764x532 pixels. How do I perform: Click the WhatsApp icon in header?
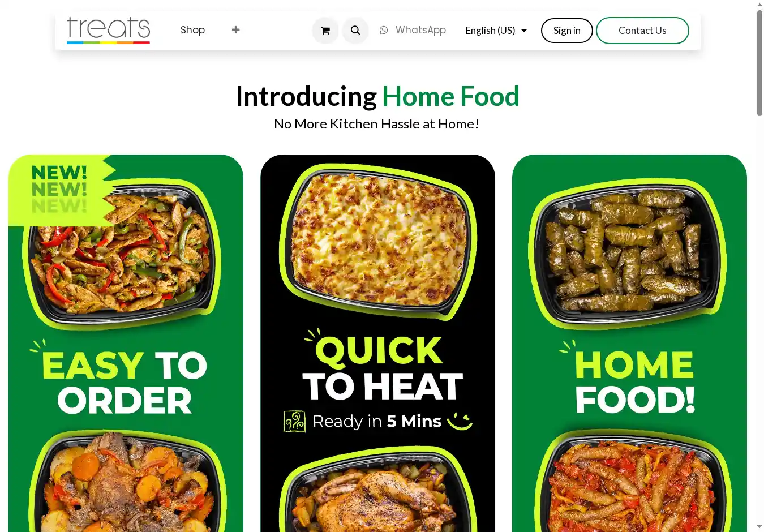tap(384, 30)
